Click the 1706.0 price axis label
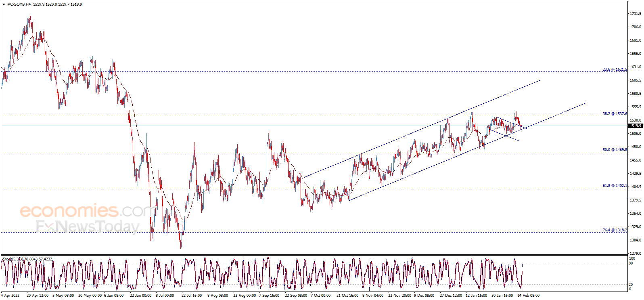The image size is (644, 300). pyautogui.click(x=636, y=27)
